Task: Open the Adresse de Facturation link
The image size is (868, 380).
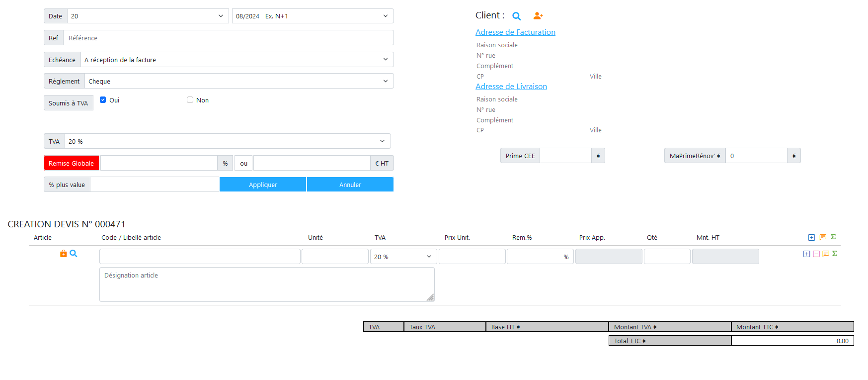Action: coord(515,32)
